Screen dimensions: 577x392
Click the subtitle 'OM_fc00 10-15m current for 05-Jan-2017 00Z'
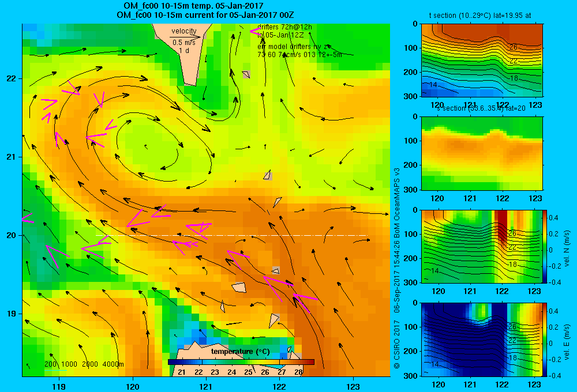[x=205, y=15]
